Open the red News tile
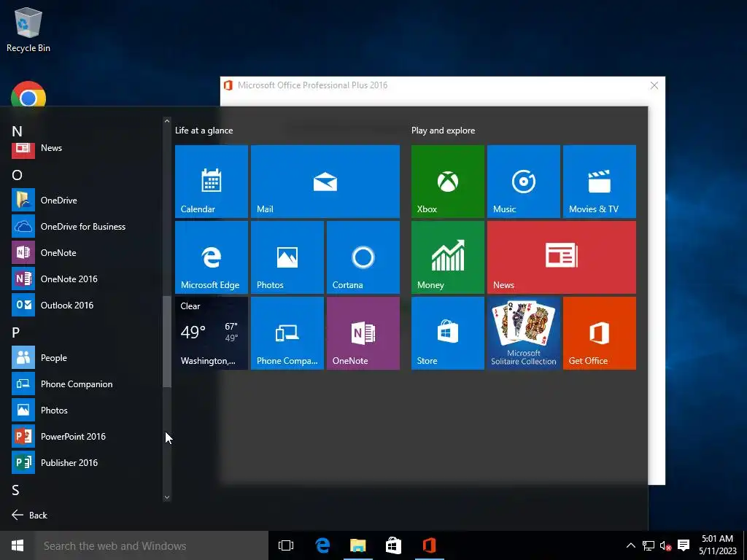The image size is (747, 560). [562, 257]
